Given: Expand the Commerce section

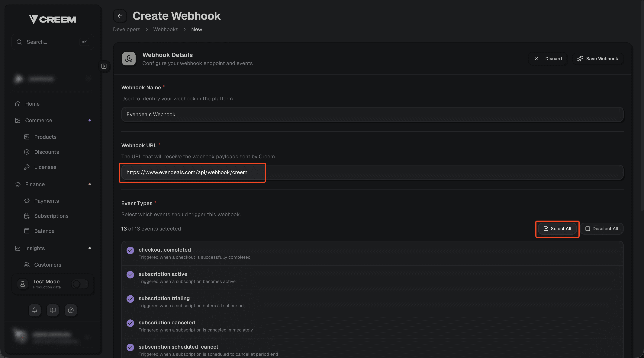Looking at the screenshot, I should click(x=39, y=120).
